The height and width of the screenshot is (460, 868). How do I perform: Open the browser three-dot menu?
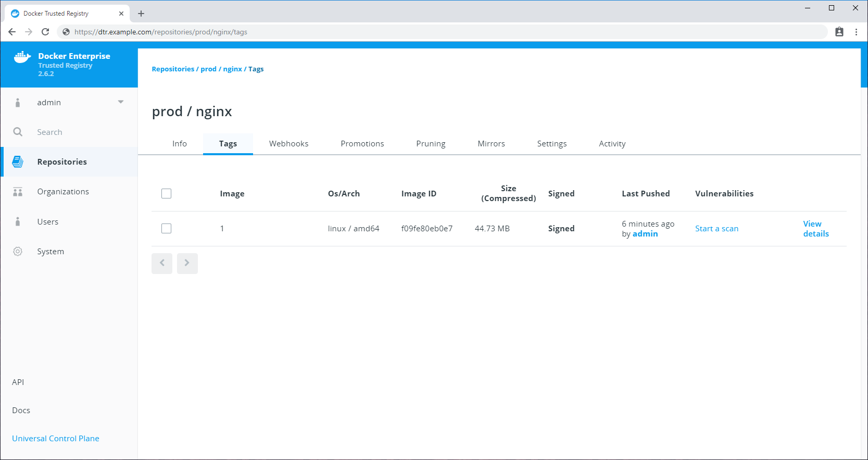click(856, 32)
